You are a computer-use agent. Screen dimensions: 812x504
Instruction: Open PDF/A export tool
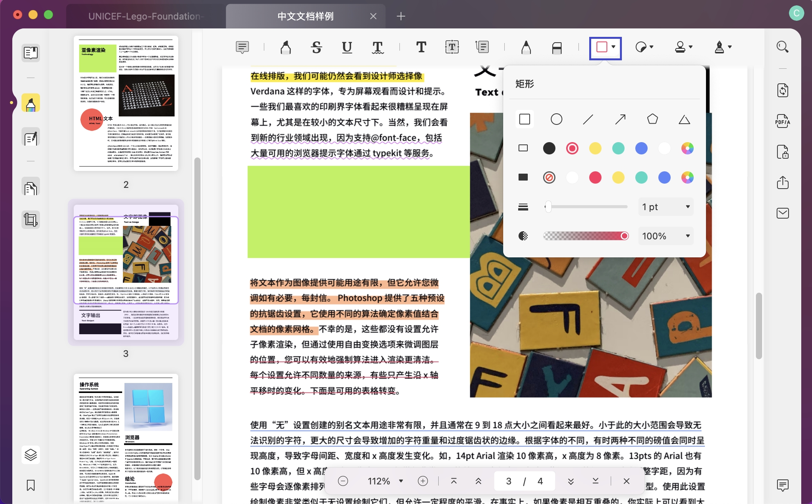pos(782,121)
